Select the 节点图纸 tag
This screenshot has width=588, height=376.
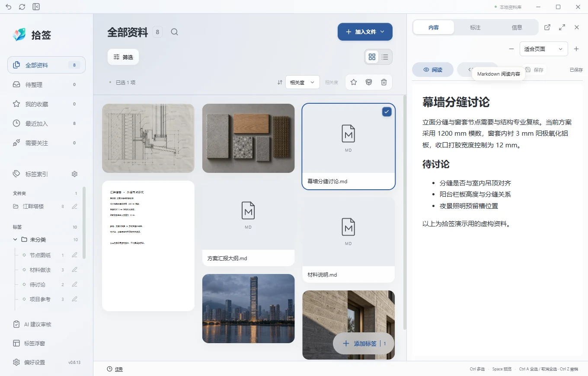click(x=41, y=255)
